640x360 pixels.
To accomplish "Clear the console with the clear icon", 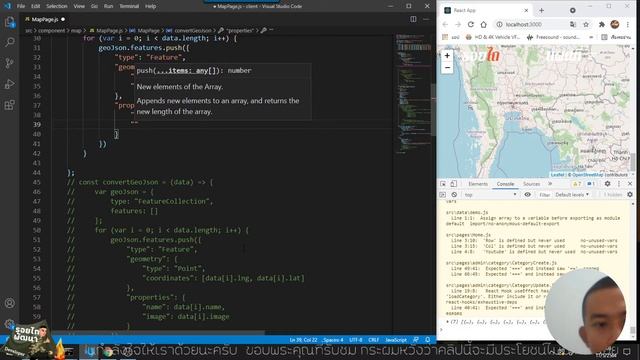I will pyautogui.click(x=454, y=195).
